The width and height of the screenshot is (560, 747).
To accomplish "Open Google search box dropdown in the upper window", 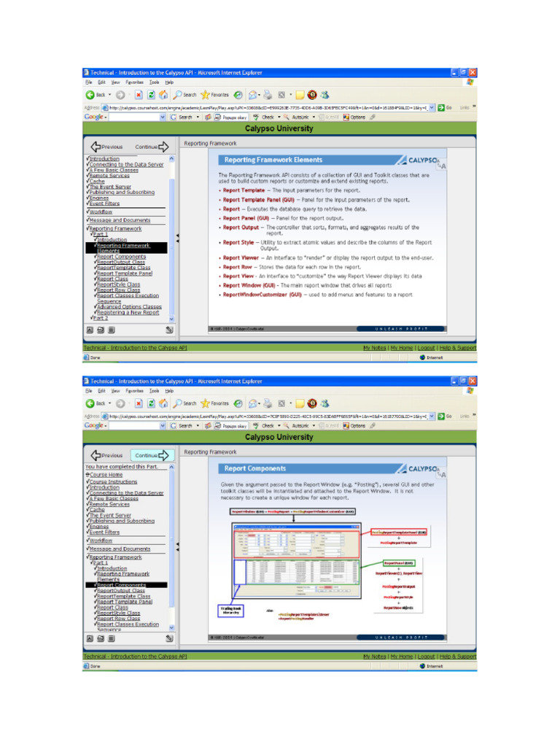I will [x=163, y=117].
